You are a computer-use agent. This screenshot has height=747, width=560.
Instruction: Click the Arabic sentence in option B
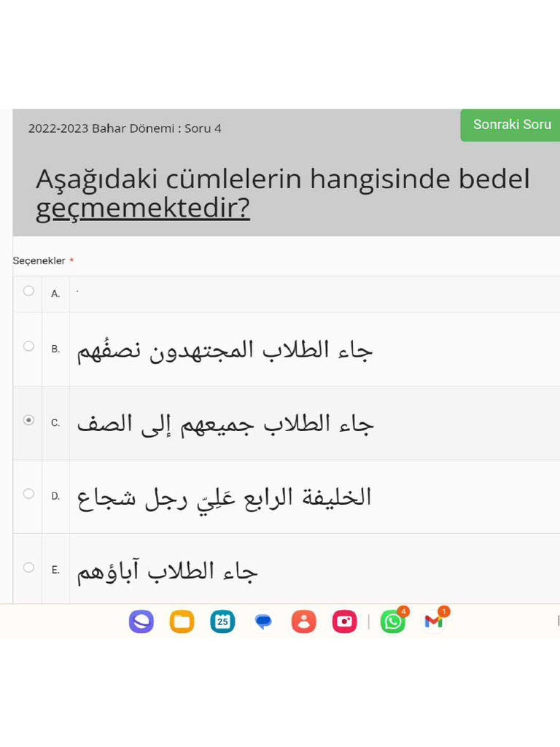click(x=225, y=351)
